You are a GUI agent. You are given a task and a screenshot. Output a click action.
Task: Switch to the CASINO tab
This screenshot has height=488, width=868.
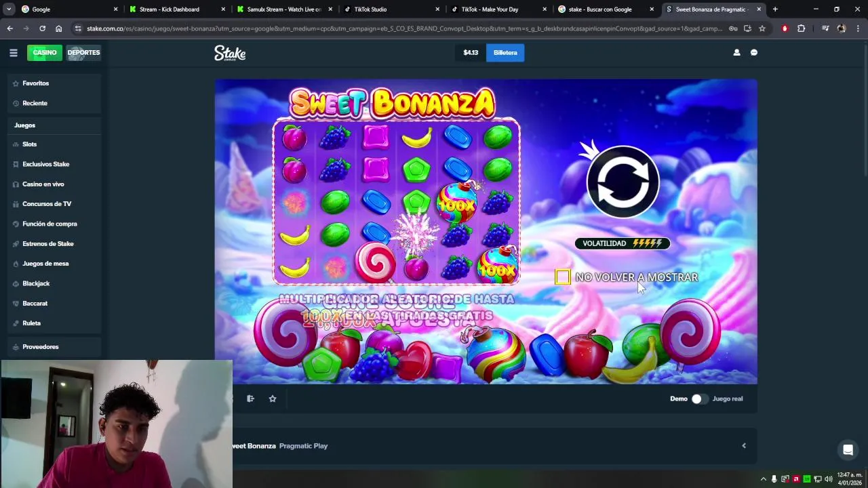pos(45,53)
